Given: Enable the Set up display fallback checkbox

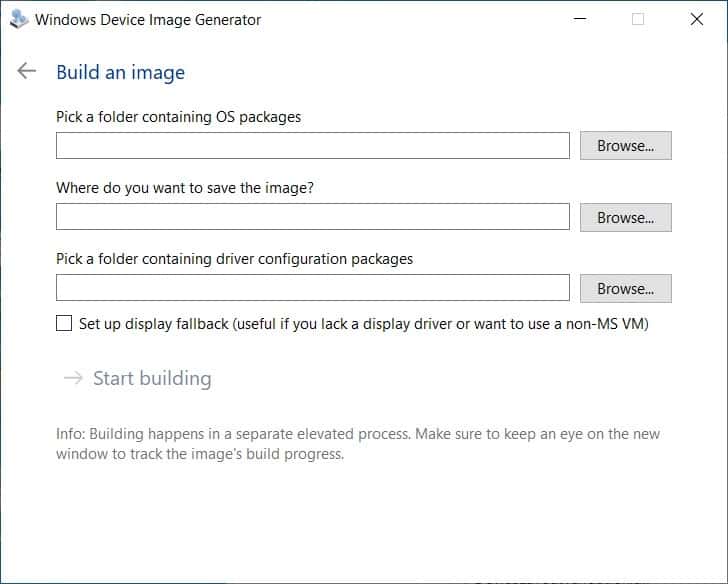Looking at the screenshot, I should click(65, 324).
